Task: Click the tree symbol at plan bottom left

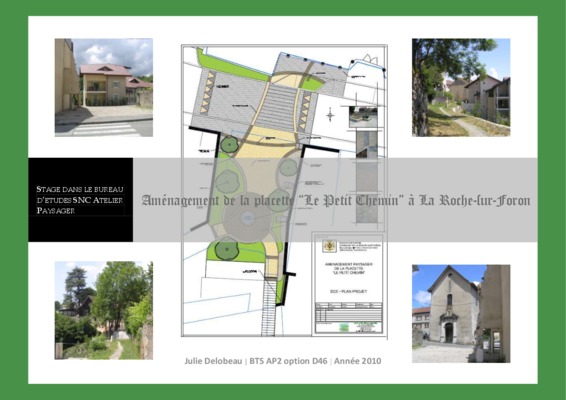Action: pyautogui.click(x=227, y=249)
